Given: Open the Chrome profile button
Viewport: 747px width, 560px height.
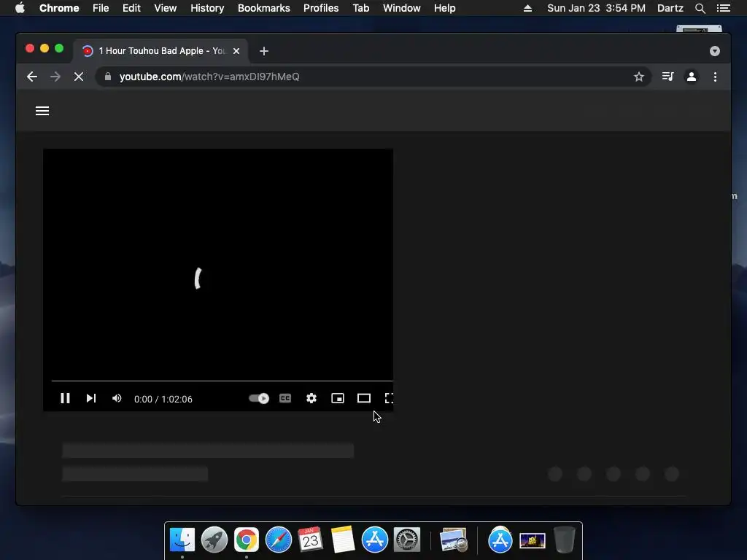Looking at the screenshot, I should coord(692,77).
